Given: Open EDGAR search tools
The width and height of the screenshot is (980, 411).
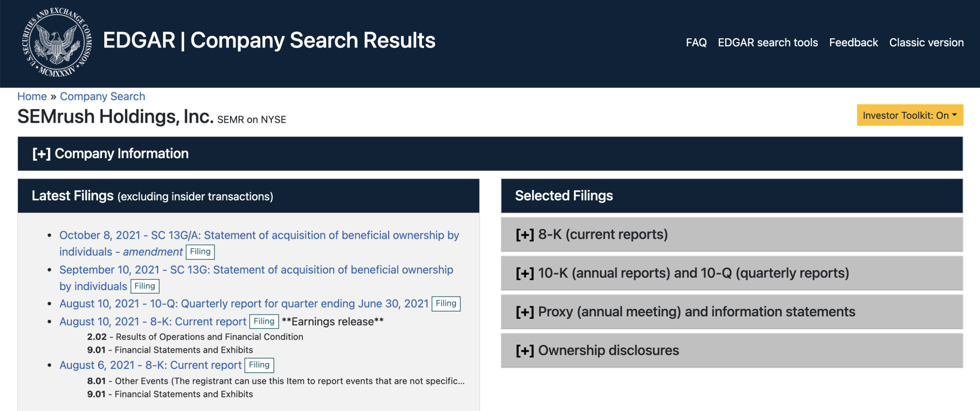Looking at the screenshot, I should point(768,43).
